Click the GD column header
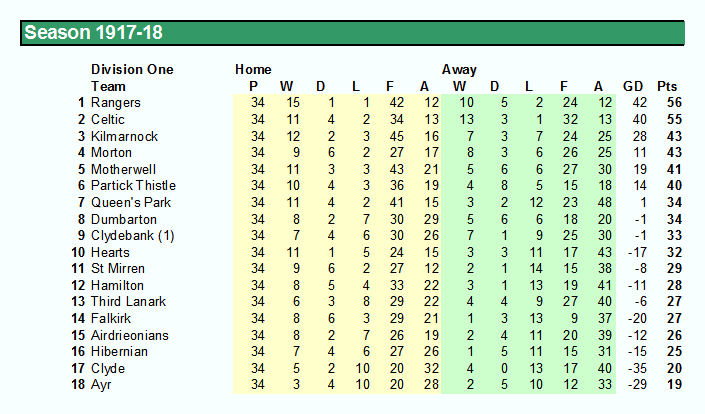This screenshot has width=705, height=414. click(x=633, y=86)
